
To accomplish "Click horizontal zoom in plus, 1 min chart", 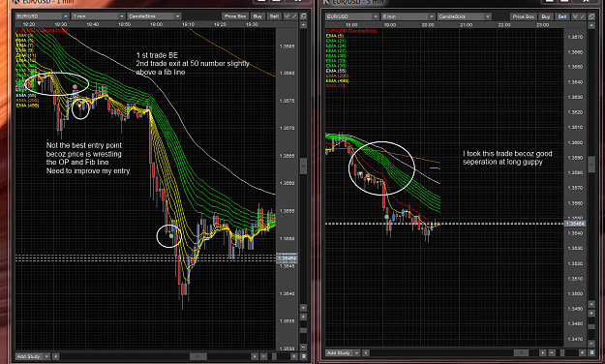I will (294, 356).
